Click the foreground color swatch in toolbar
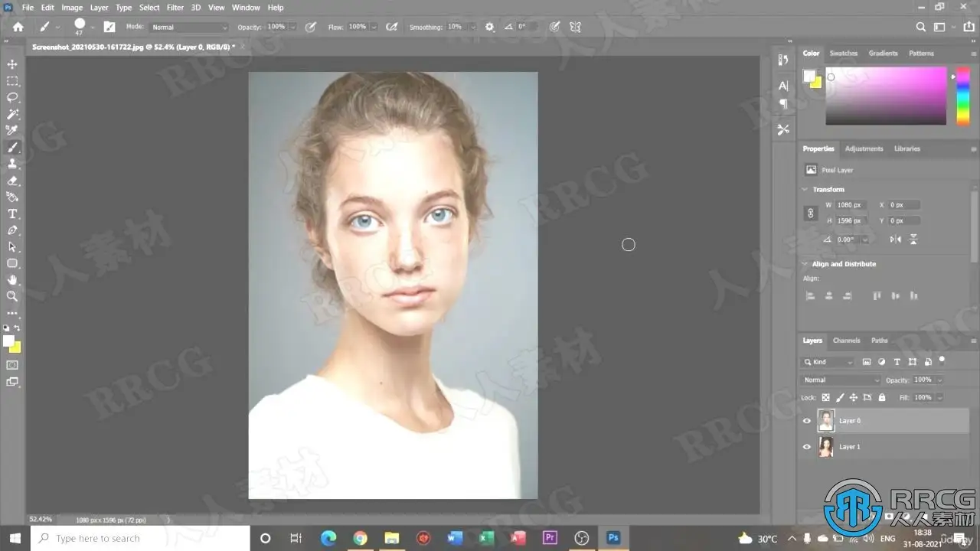Viewport: 980px width, 551px height. point(8,341)
